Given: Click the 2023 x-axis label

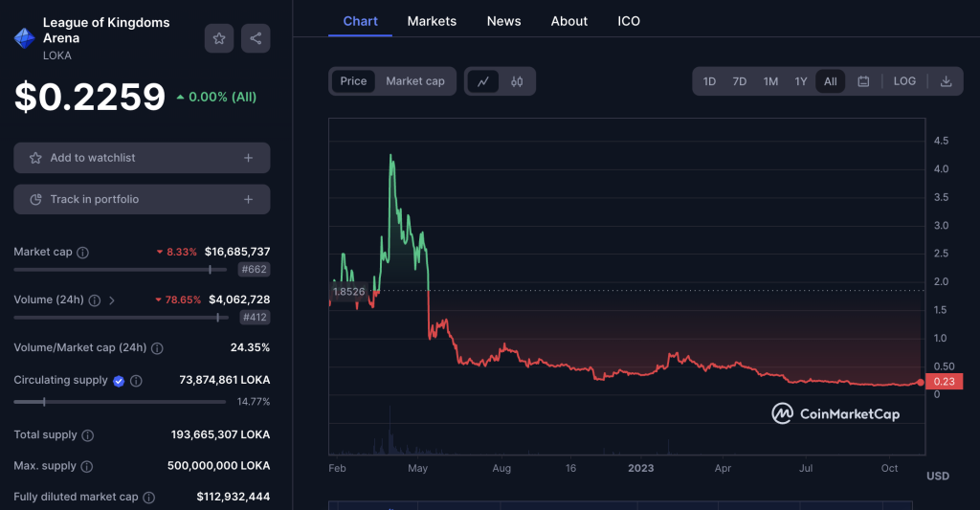Looking at the screenshot, I should click(640, 468).
